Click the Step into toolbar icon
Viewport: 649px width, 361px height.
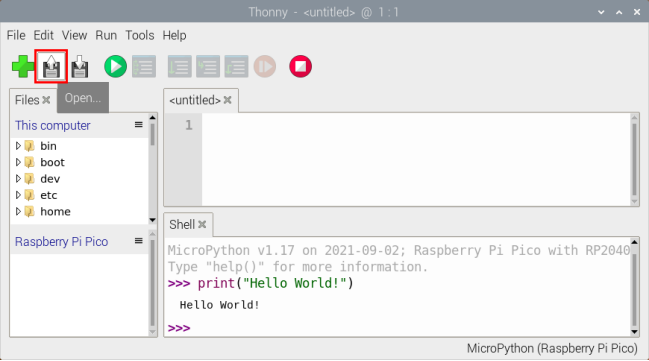point(208,66)
